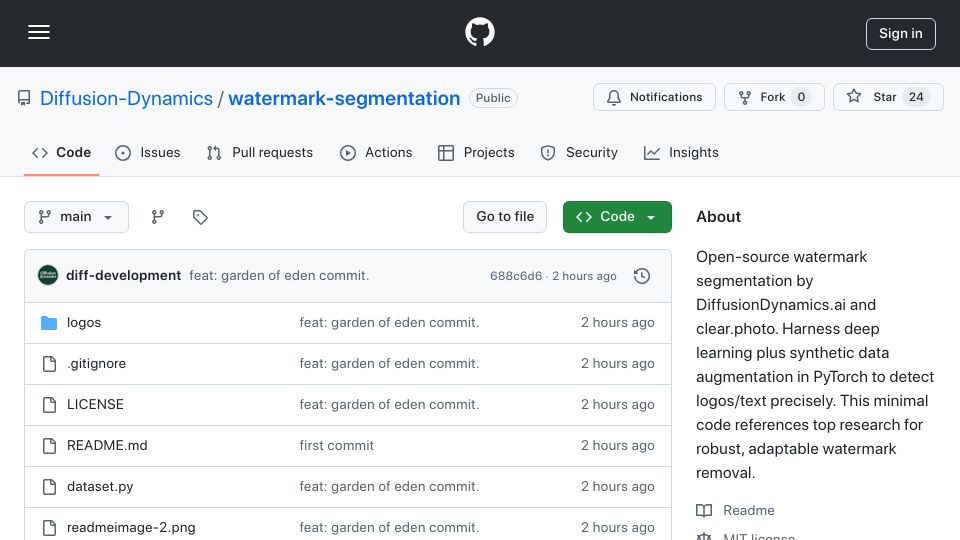Click the Insights tab graph icon
Image resolution: width=960 pixels, height=540 pixels.
(x=651, y=153)
